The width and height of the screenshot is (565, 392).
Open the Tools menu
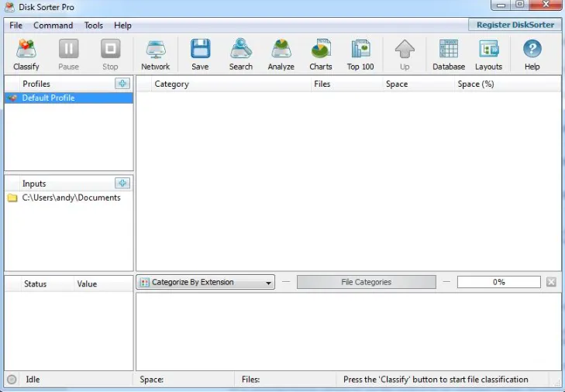(94, 26)
